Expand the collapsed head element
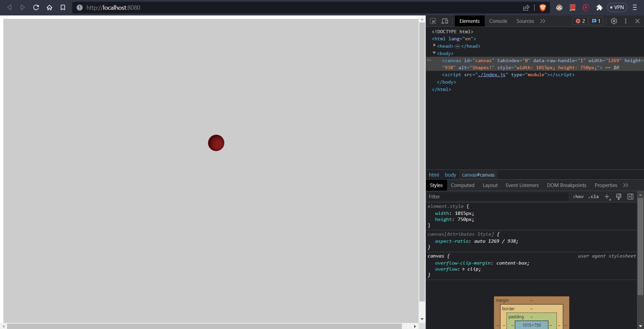 click(434, 46)
